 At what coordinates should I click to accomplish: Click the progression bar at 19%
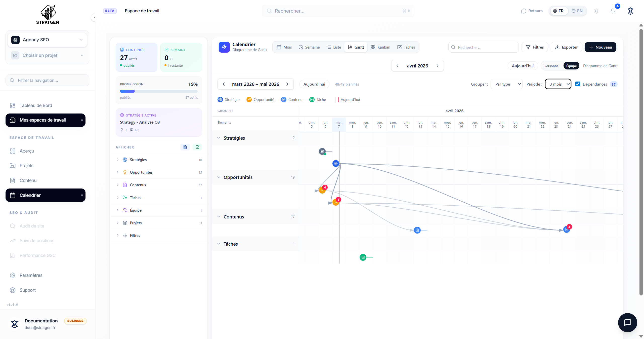(159, 91)
